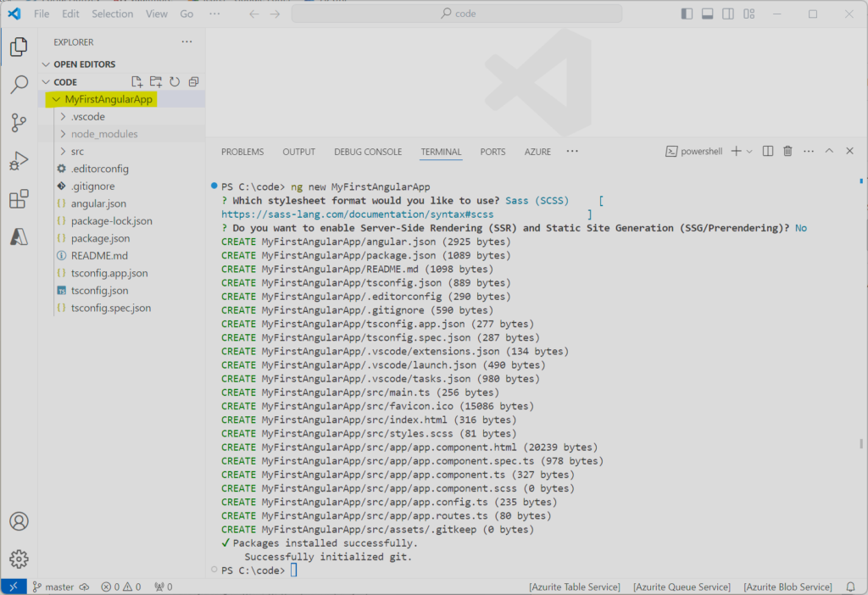The height and width of the screenshot is (595, 868).
Task: Open the Selection menu
Action: click(112, 14)
